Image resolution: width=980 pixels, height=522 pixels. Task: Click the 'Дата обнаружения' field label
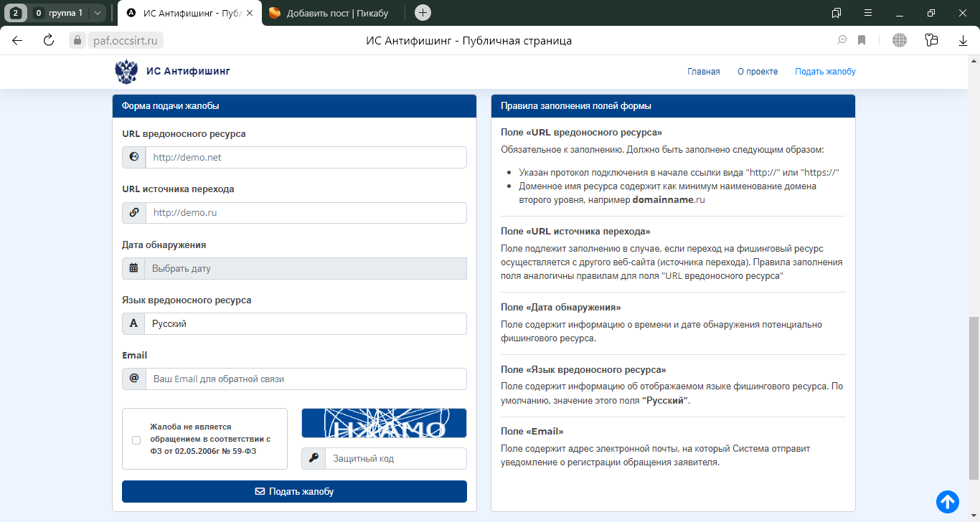164,245
